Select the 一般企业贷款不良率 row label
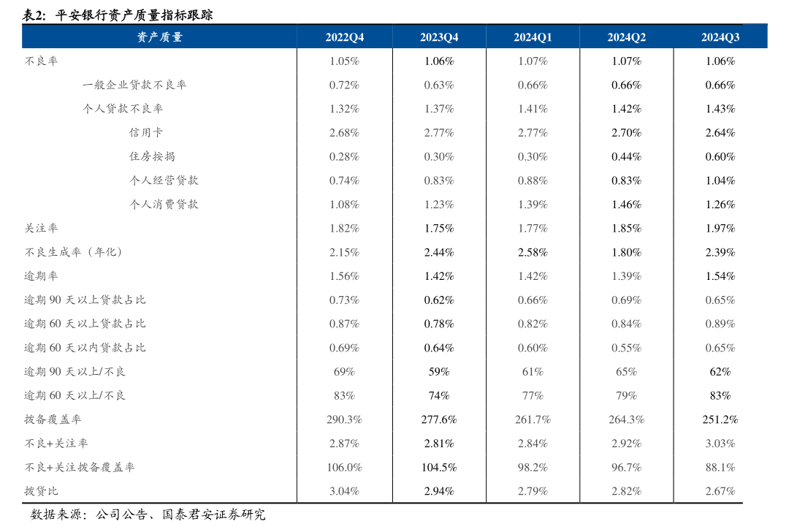The height and width of the screenshot is (532, 789). [134, 85]
